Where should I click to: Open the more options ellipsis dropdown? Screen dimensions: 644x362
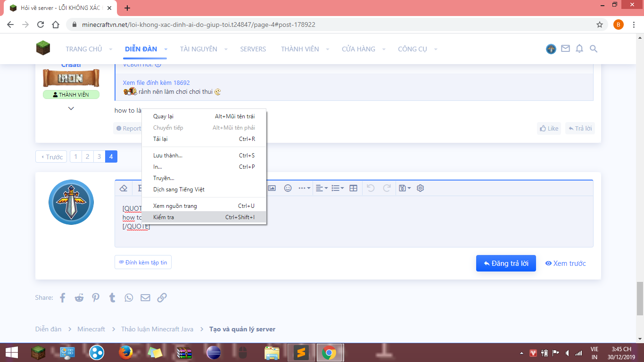[x=304, y=188]
